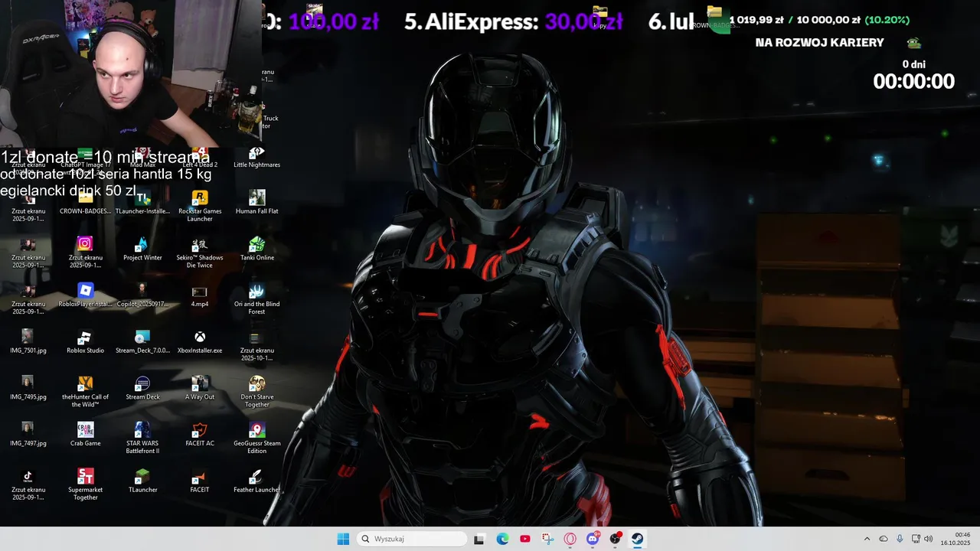Select the Stream_Deck_7.0.0 installer file
This screenshot has height=551, width=980.
point(142,343)
